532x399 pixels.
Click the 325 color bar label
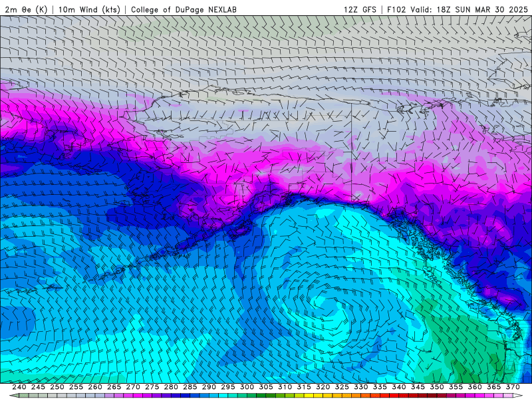tap(342, 387)
